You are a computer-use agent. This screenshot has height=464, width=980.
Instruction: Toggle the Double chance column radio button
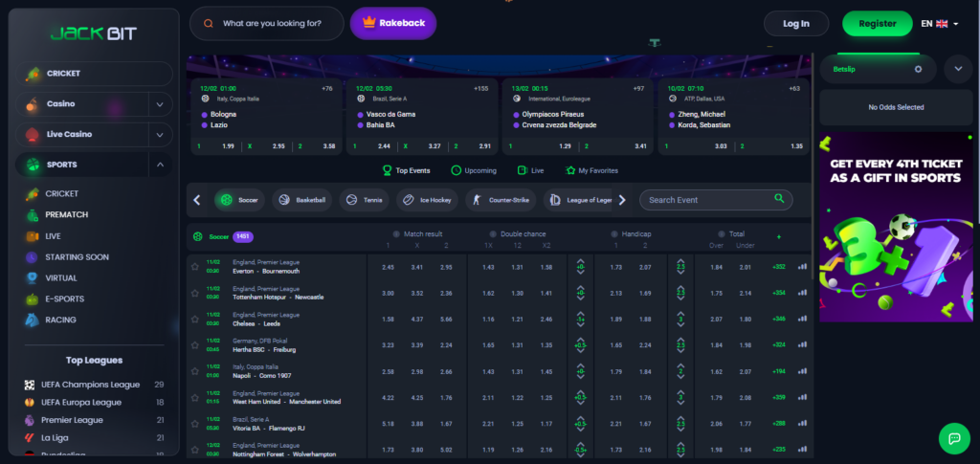coord(492,234)
